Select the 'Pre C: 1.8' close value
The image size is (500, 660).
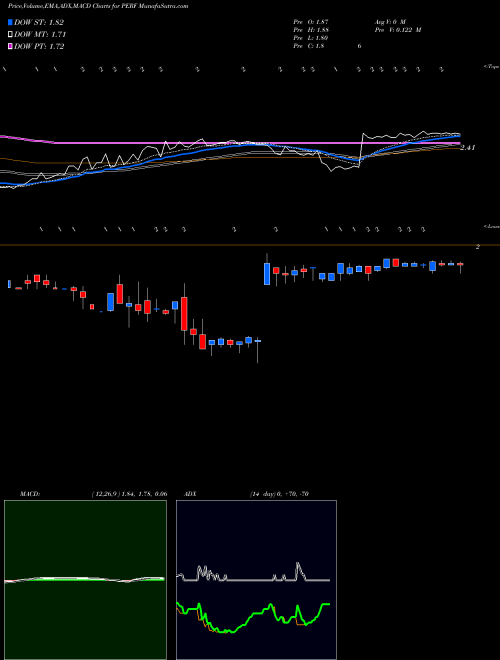pyautogui.click(x=309, y=46)
